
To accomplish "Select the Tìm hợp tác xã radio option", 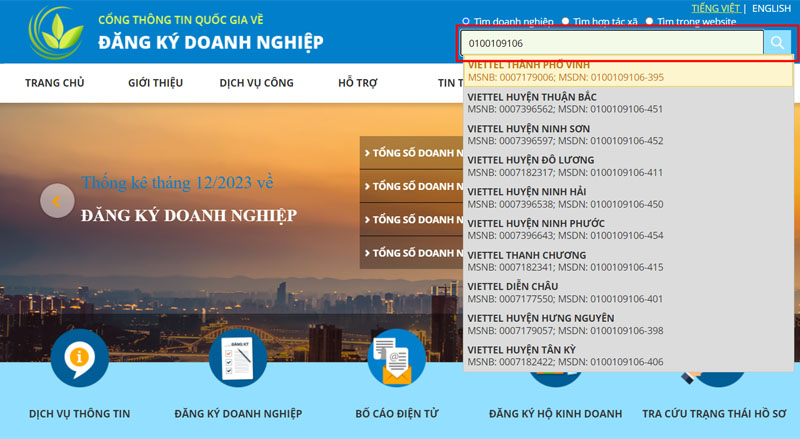I will point(565,21).
